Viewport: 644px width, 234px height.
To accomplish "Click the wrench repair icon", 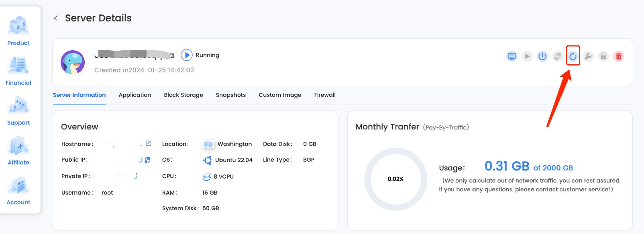I will pyautogui.click(x=588, y=56).
